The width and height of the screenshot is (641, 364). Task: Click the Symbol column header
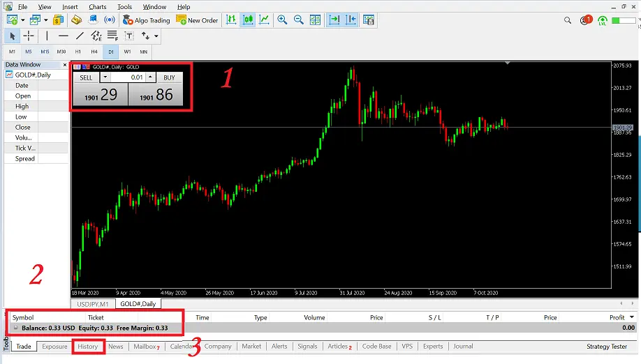coord(23,317)
